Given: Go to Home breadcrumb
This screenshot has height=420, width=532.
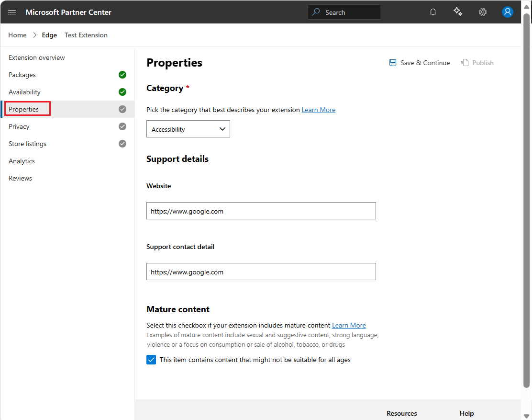Looking at the screenshot, I should coord(17,35).
